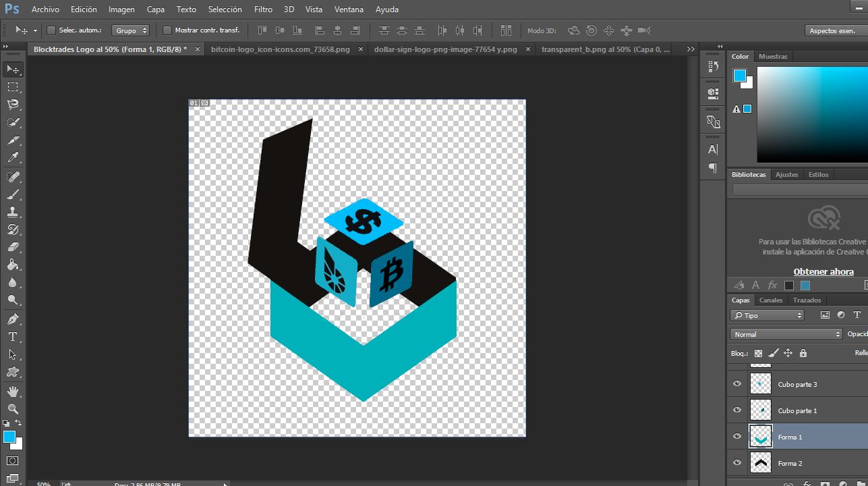868x486 pixels.
Task: Select the Pen tool
Action: pos(13,319)
